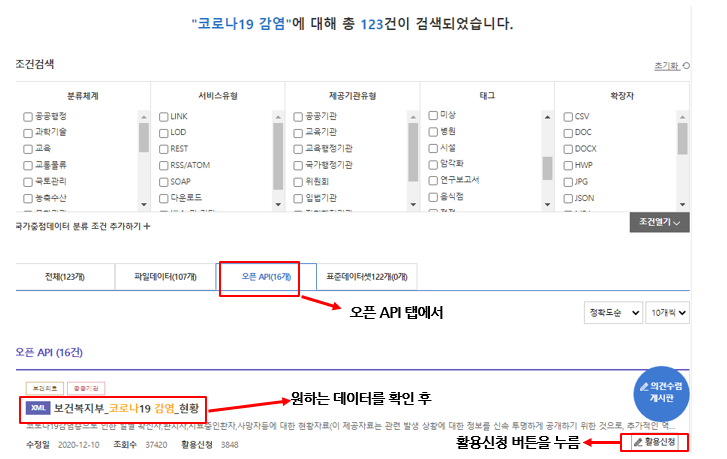Viewport: 727px width, 459px height.
Task: Click 태그 list scroll-up arrow
Action: [x=548, y=117]
